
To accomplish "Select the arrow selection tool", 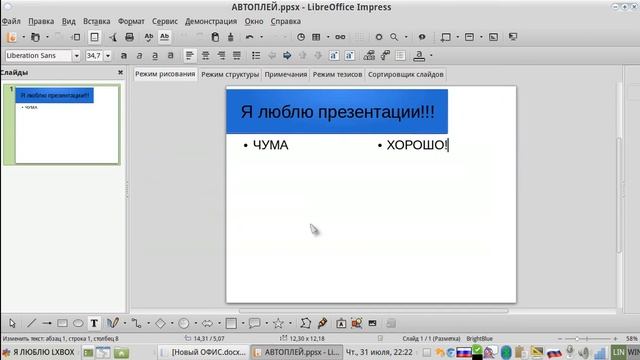I will coord(12,323).
